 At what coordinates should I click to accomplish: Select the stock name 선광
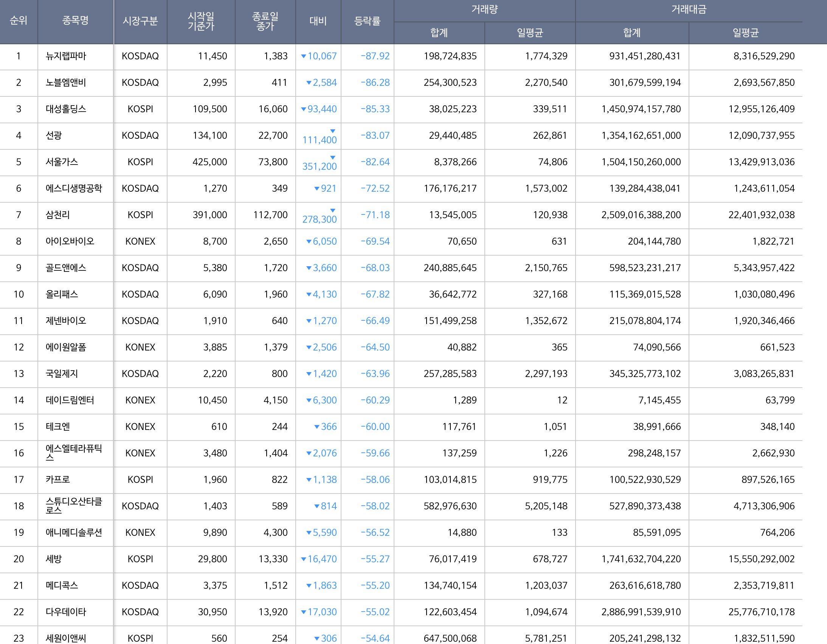(53, 135)
